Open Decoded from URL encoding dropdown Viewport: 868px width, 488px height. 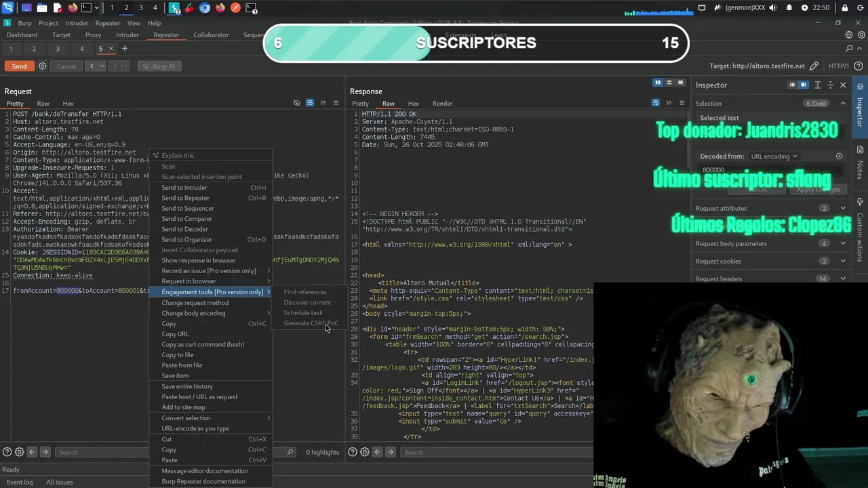coord(773,156)
